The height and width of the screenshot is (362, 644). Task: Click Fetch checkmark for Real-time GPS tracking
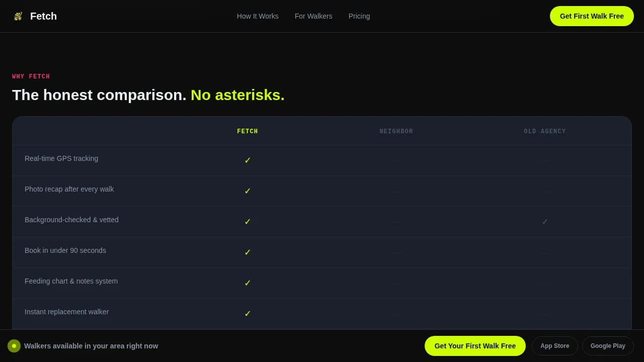pyautogui.click(x=248, y=160)
